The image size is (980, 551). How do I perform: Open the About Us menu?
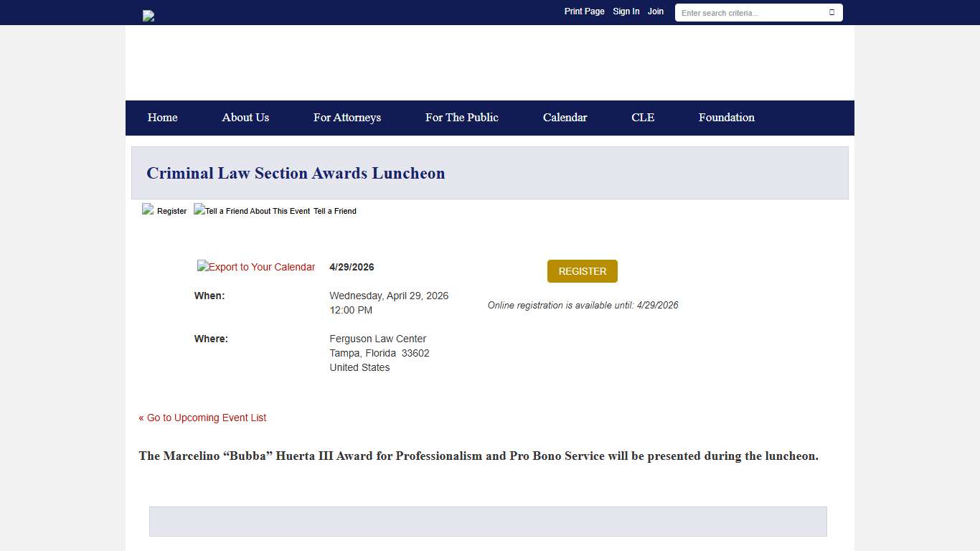click(245, 118)
